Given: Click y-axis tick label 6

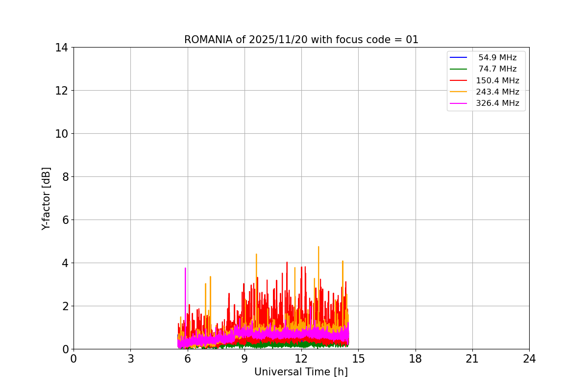Looking at the screenshot, I should pos(65,220).
